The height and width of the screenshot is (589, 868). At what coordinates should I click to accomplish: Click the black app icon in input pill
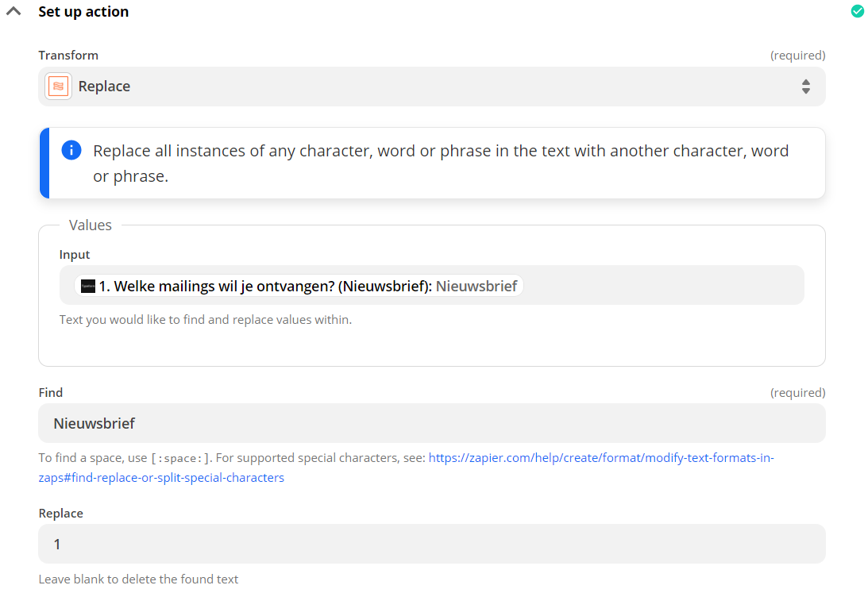(x=88, y=287)
